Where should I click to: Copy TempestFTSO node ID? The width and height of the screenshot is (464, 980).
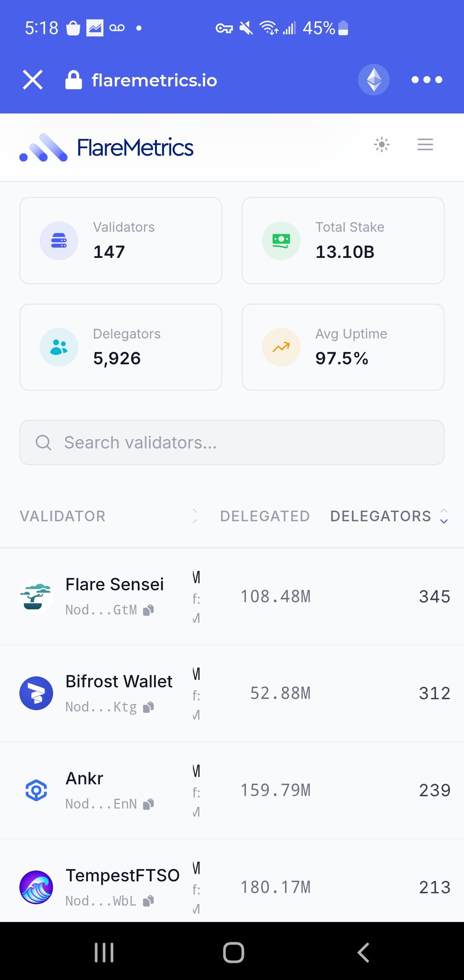(149, 902)
